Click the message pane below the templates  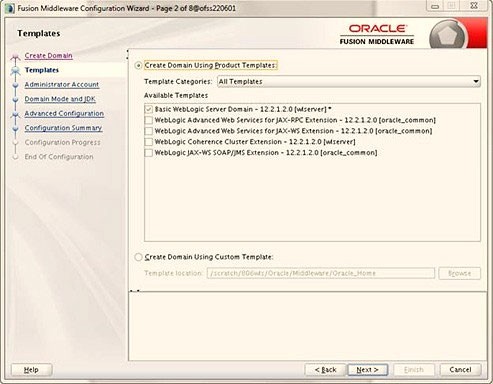tap(308, 326)
